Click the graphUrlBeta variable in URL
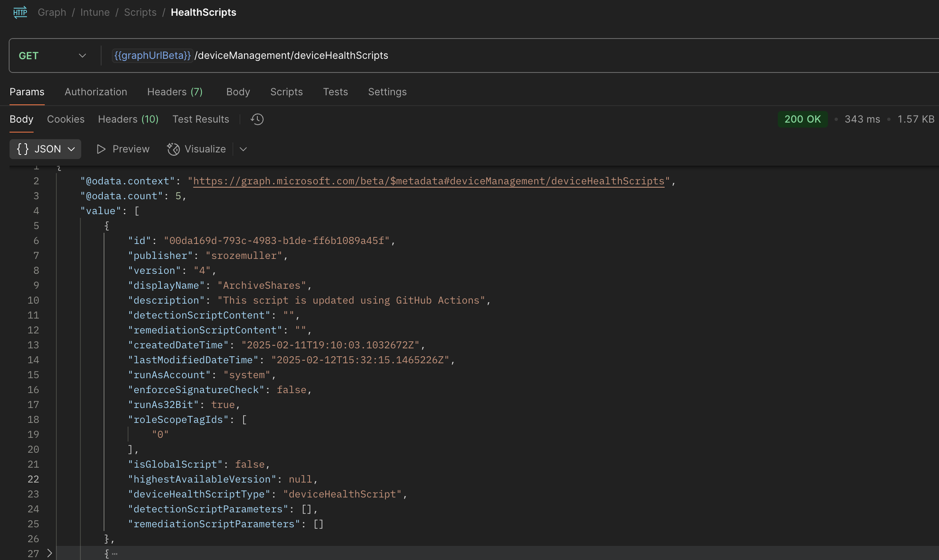Image resolution: width=939 pixels, height=560 pixels. pos(152,56)
